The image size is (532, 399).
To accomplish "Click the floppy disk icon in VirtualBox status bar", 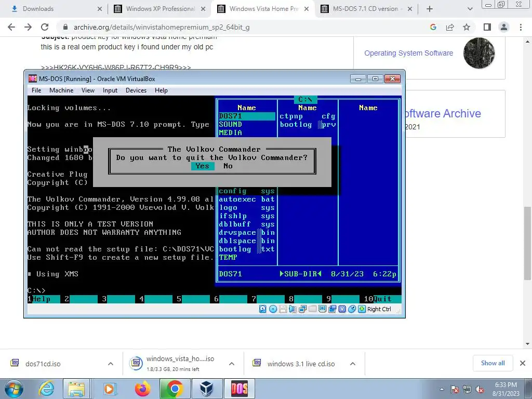I will coord(283,309).
